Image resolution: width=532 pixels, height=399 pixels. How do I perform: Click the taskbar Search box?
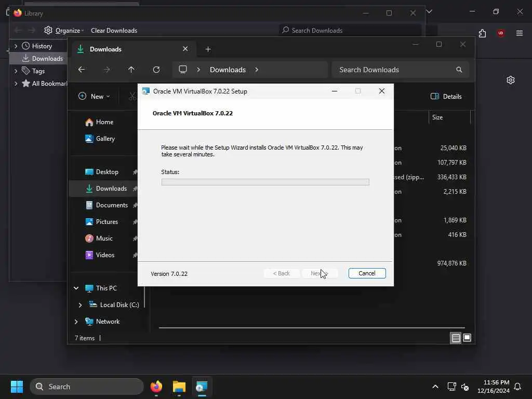click(x=87, y=387)
